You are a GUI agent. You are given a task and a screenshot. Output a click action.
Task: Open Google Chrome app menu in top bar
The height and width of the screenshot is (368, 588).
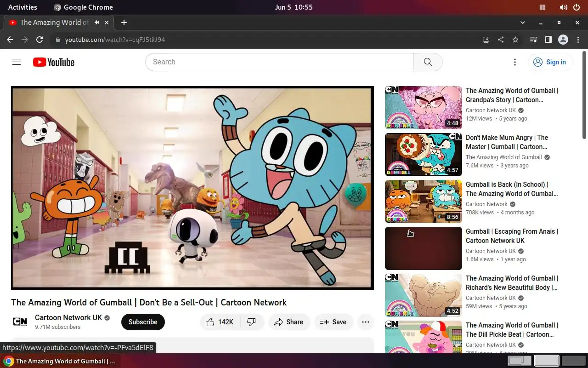83,7
